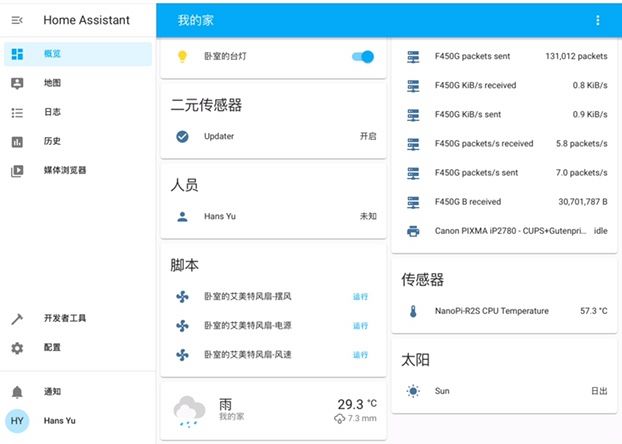Click the 131,012 packets value
This screenshot has height=444, width=622.
[576, 56]
